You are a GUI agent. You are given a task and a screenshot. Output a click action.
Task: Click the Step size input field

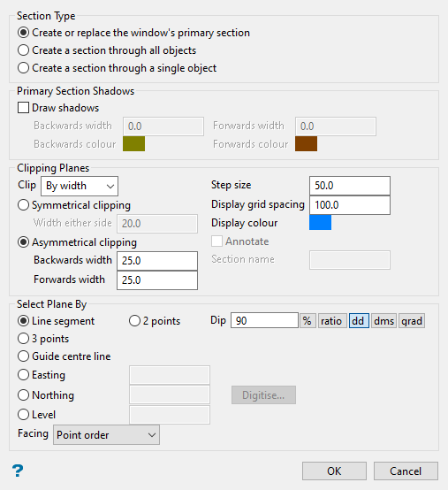pyautogui.click(x=350, y=186)
